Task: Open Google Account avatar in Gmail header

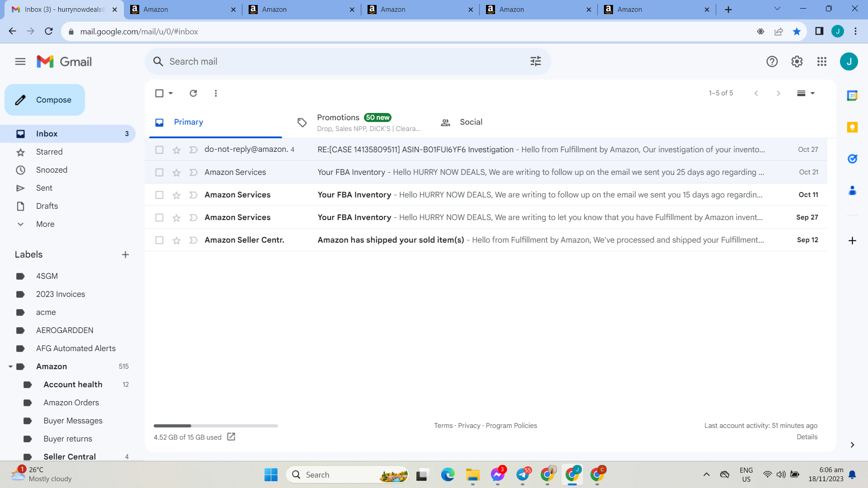Action: click(x=849, y=61)
